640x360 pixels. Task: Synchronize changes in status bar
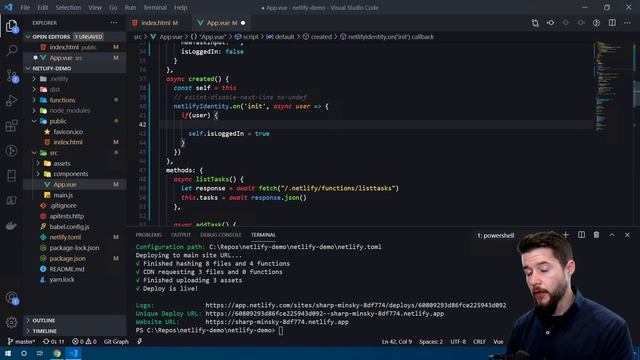pyautogui.click(x=53, y=342)
